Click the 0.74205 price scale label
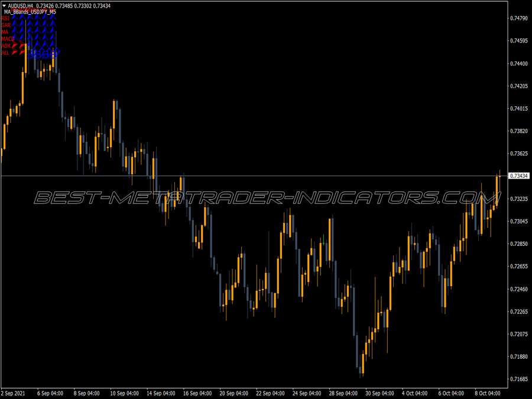This screenshot has height=399, width=532. (x=519, y=86)
